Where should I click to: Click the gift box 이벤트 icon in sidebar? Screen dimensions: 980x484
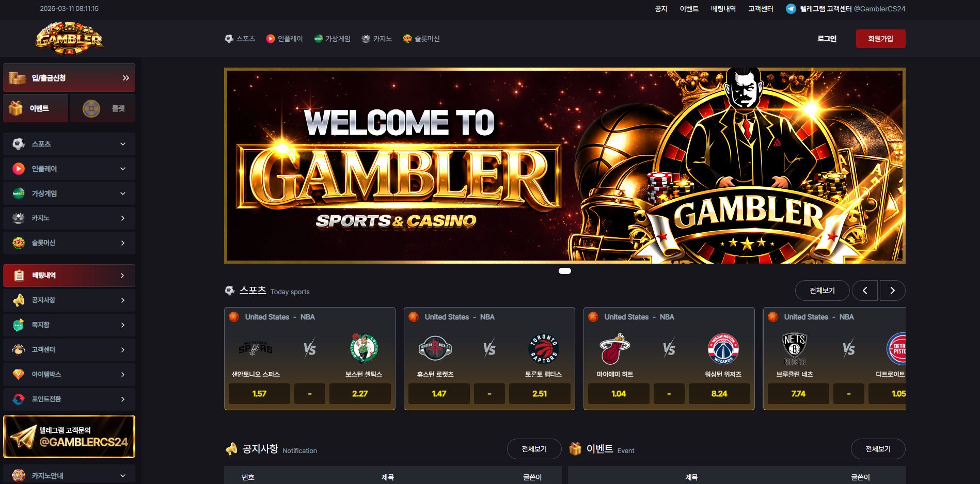(x=16, y=108)
